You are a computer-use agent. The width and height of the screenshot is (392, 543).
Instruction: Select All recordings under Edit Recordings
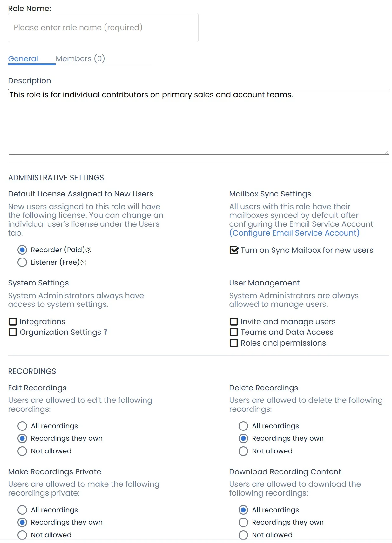tap(22, 426)
